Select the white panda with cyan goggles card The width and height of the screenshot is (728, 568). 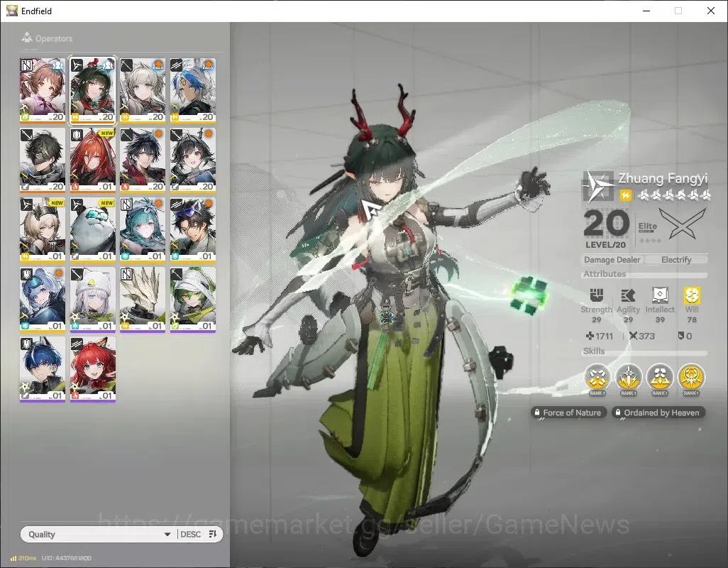(92, 229)
